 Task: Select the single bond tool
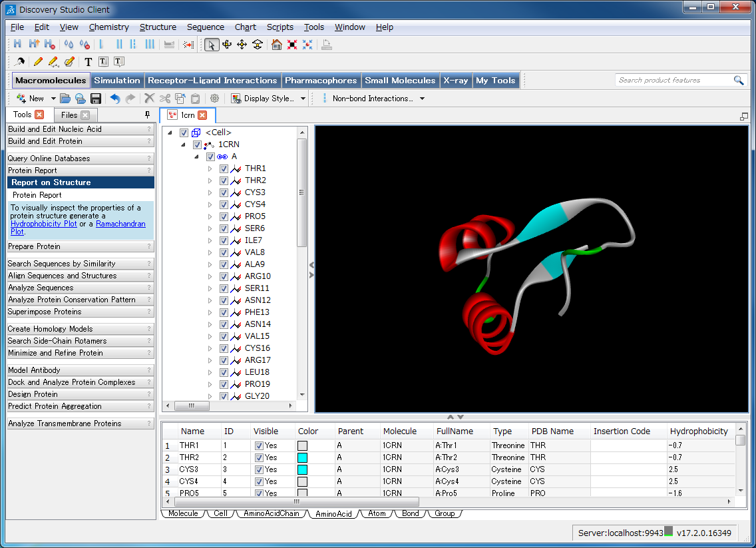click(101, 45)
